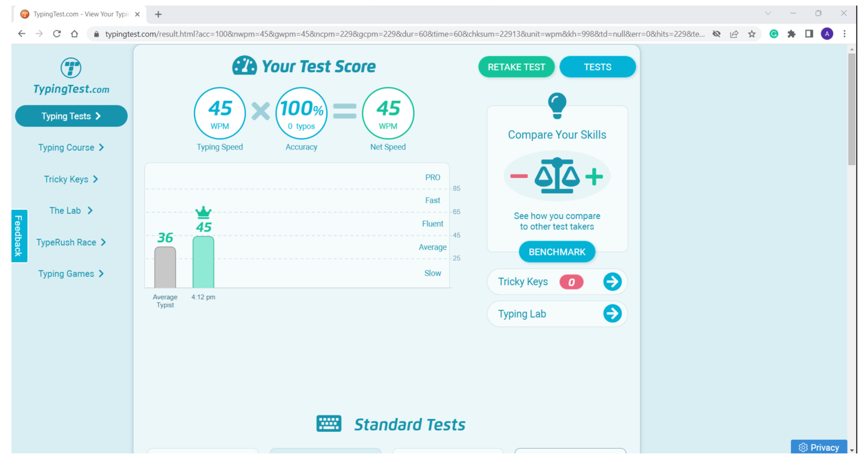Image resolution: width=868 pixels, height=456 pixels.
Task: Click the Typing Lab arrow icon
Action: pyautogui.click(x=612, y=314)
